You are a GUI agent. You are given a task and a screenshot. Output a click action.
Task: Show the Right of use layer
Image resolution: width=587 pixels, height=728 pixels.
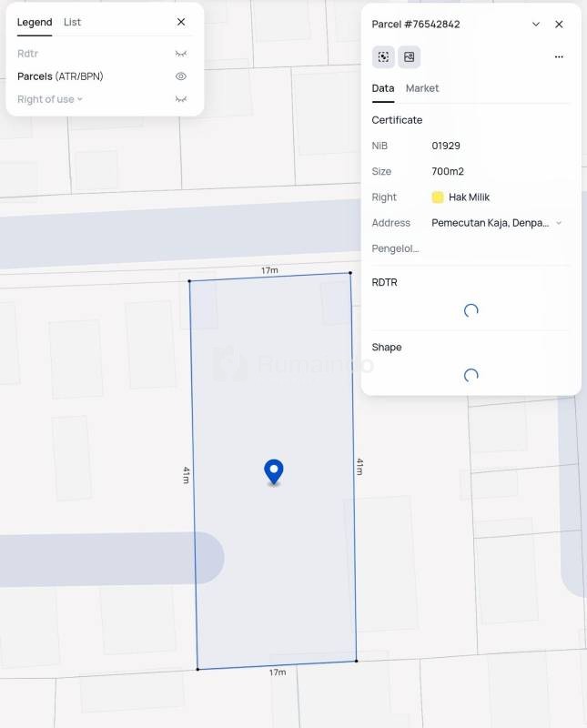pos(181,99)
